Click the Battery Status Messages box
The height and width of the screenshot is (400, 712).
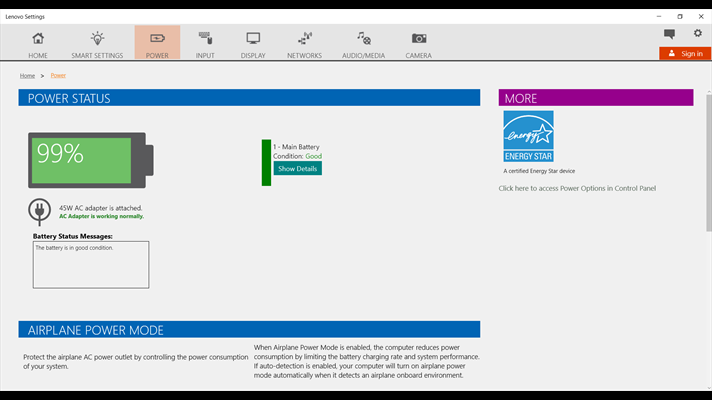click(91, 265)
